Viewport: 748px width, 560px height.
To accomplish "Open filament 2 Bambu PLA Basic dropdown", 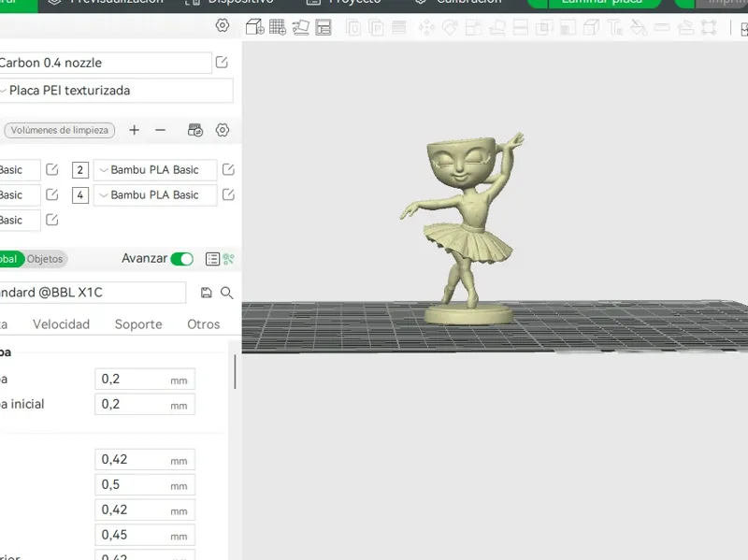I will point(155,170).
